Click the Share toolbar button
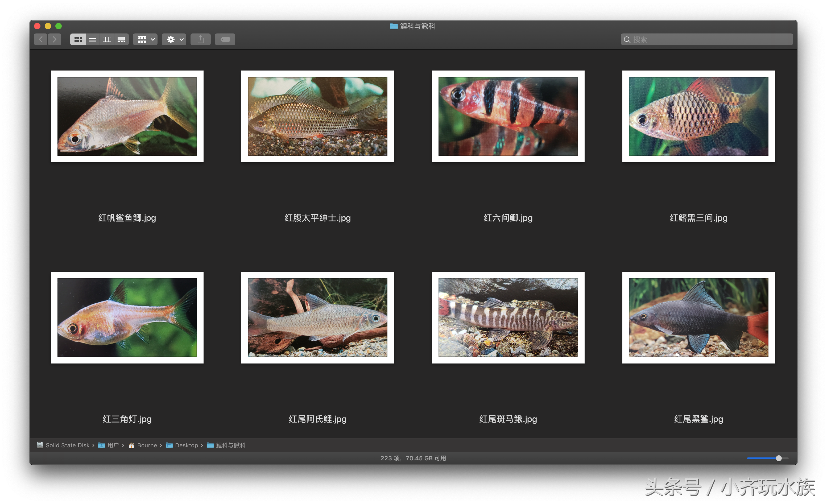 tap(201, 40)
